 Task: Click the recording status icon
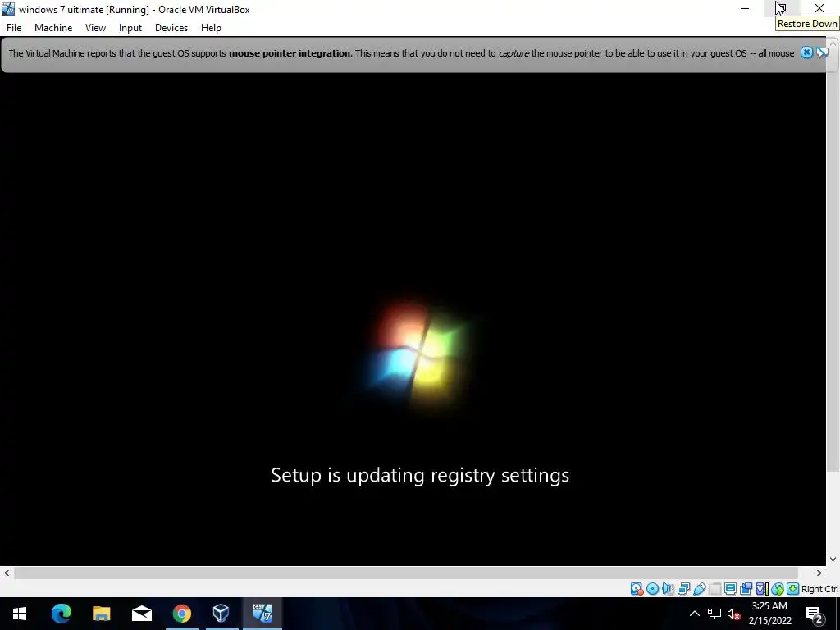point(746,589)
